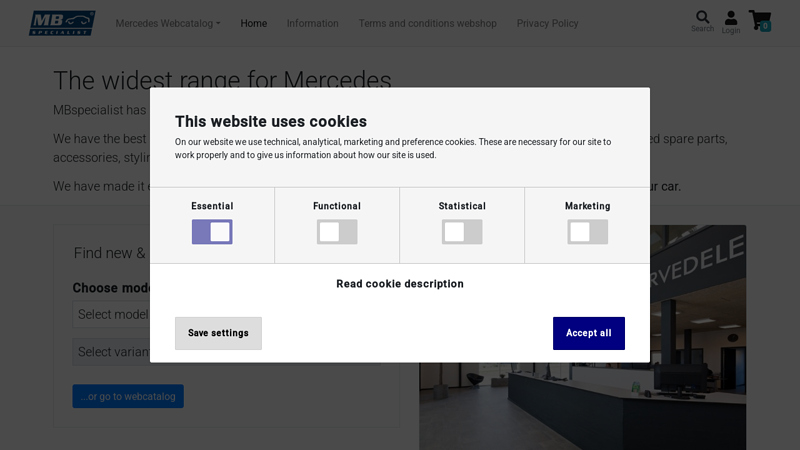The image size is (800, 450).
Task: Expand Read cookie description
Action: click(400, 284)
